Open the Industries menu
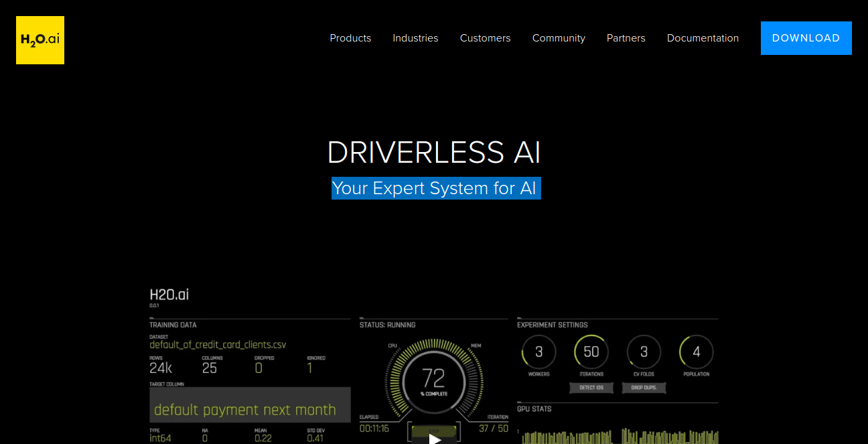 pos(415,38)
